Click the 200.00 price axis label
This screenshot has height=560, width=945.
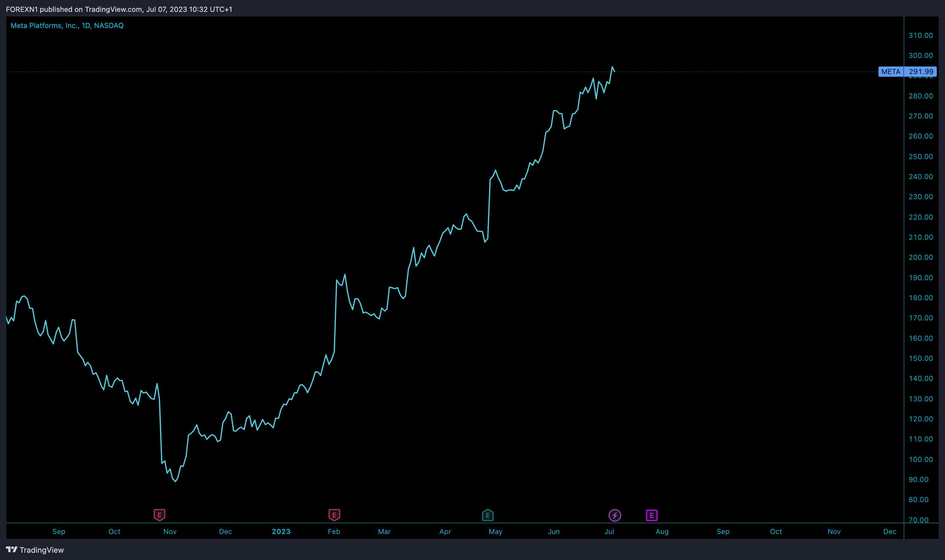(921, 257)
